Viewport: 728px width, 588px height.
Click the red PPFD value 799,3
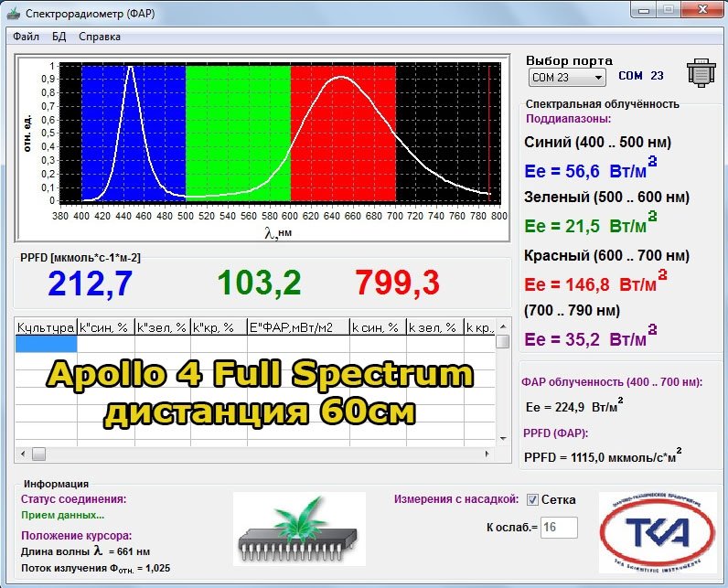[398, 283]
